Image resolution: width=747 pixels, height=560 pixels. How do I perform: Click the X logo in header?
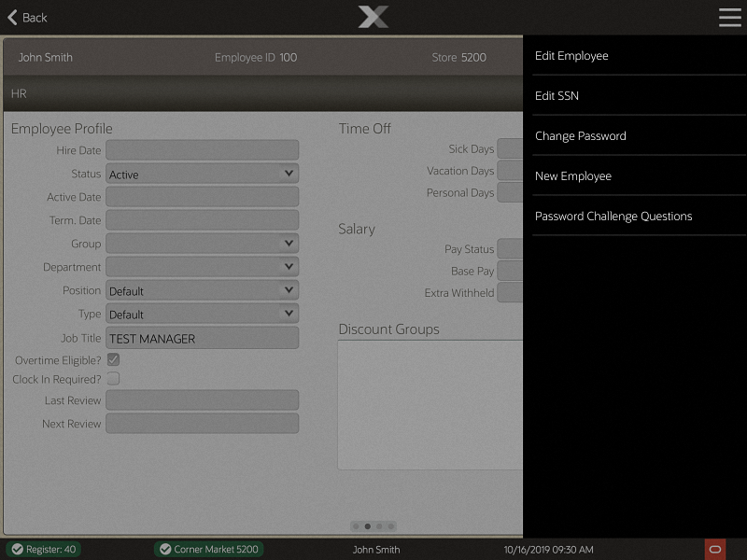[x=373, y=17]
